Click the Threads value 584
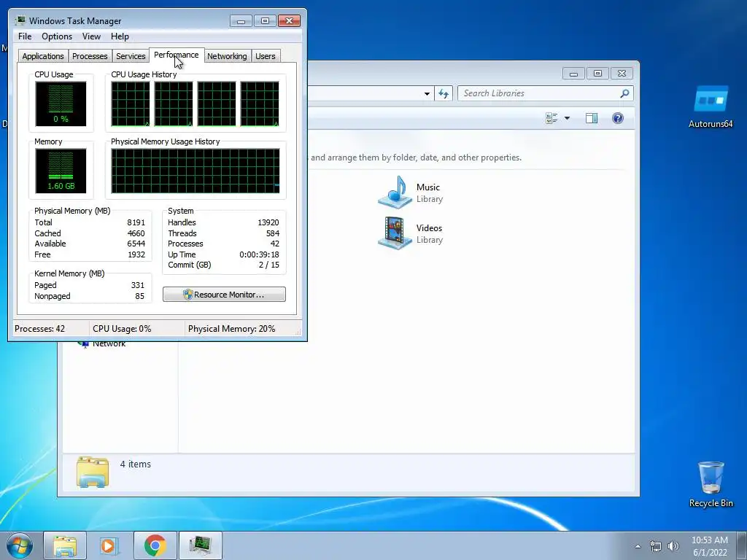The height and width of the screenshot is (560, 747). point(273,233)
